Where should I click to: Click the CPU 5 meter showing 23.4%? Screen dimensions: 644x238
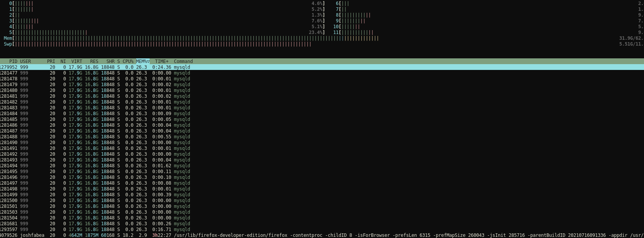[x=167, y=32]
